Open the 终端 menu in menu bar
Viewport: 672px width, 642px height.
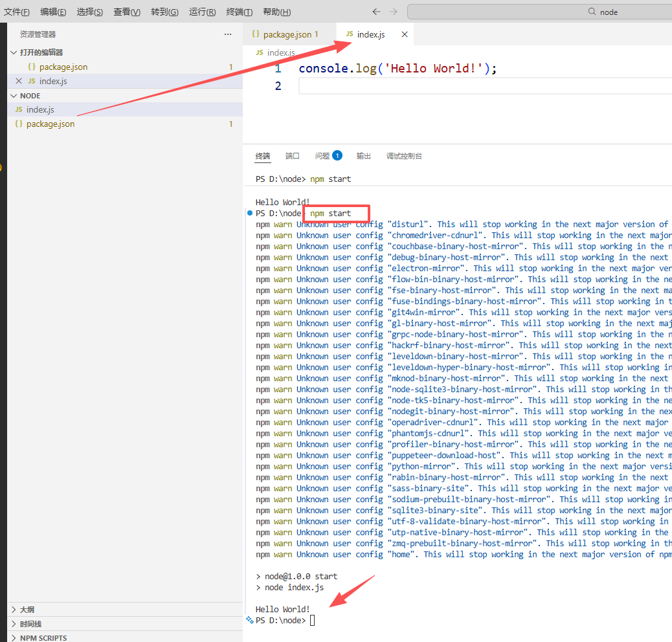pos(239,12)
